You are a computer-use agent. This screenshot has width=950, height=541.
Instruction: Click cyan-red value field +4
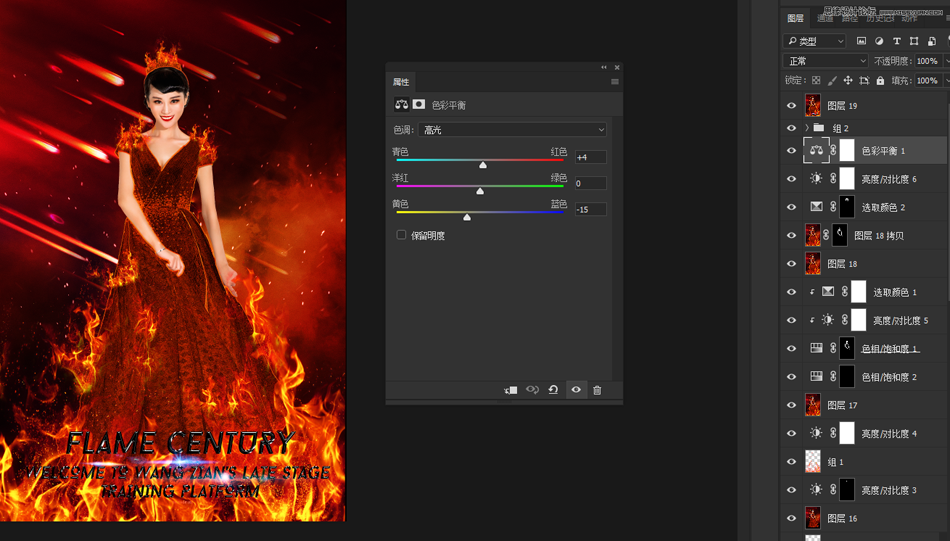[x=591, y=157]
